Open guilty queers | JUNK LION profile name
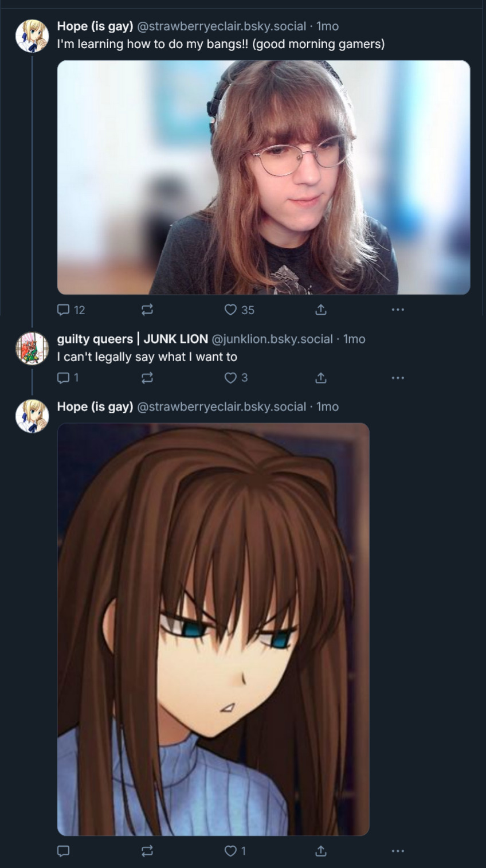 [132, 339]
